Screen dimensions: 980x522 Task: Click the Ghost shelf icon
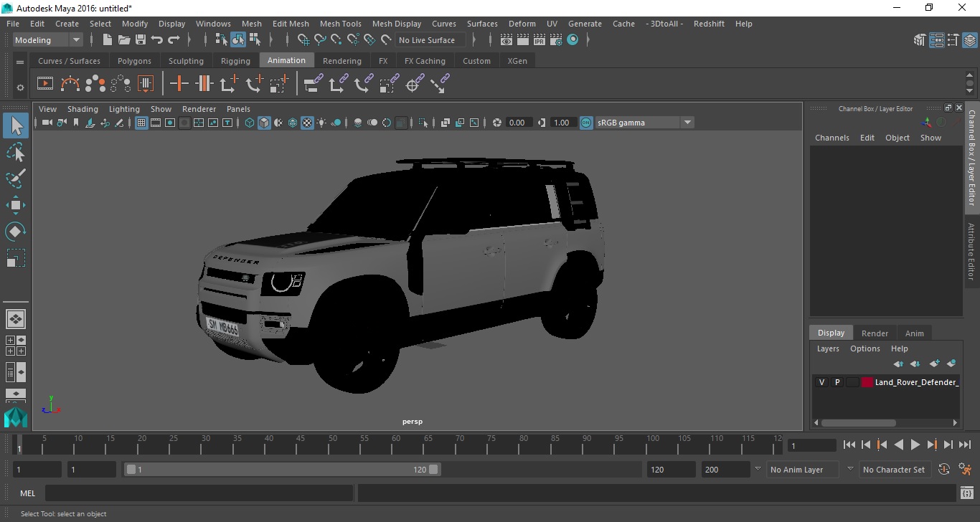pos(95,84)
